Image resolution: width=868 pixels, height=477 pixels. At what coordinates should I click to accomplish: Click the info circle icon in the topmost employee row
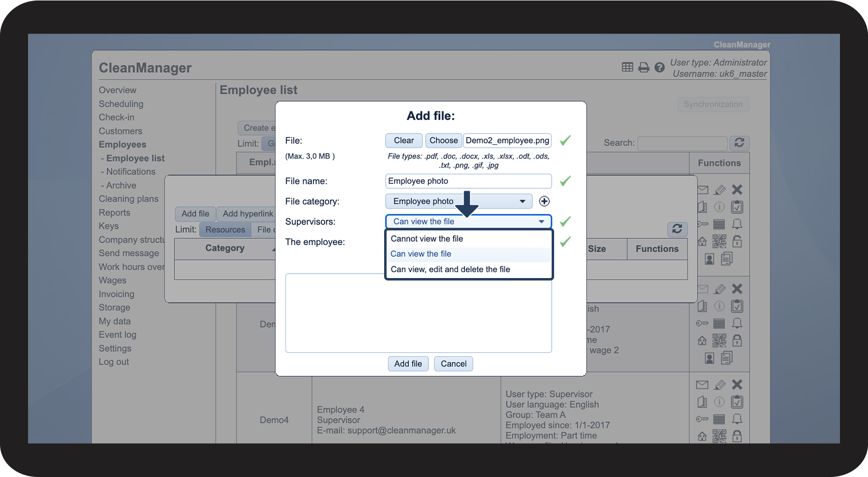[x=719, y=207]
